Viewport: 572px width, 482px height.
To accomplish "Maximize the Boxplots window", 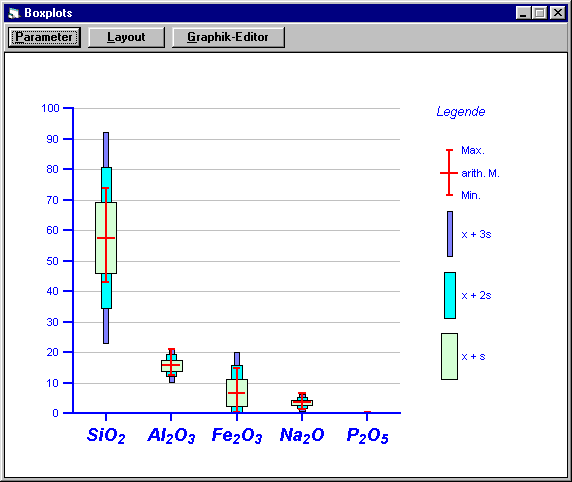I will tap(540, 13).
